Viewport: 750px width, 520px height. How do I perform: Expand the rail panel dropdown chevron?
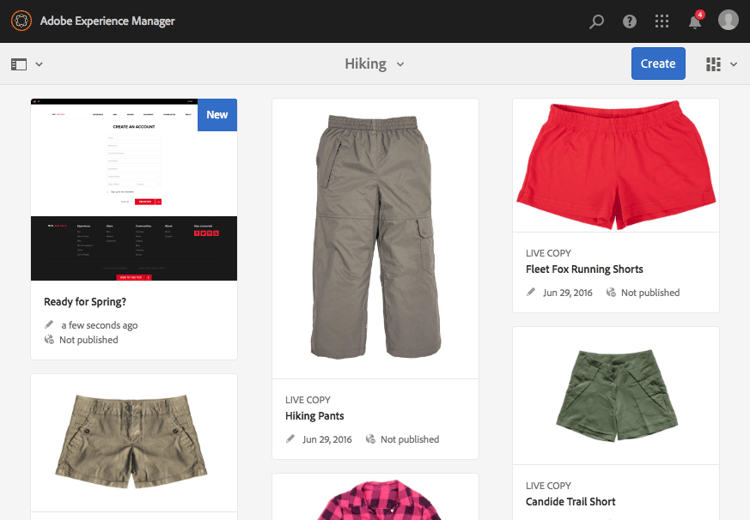click(39, 64)
